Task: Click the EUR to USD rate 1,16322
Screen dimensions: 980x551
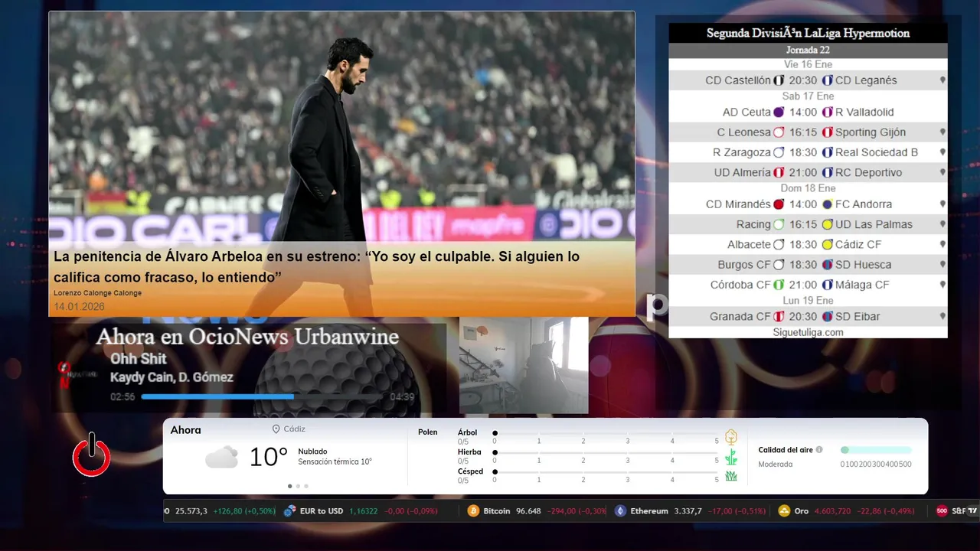Action: tap(364, 511)
